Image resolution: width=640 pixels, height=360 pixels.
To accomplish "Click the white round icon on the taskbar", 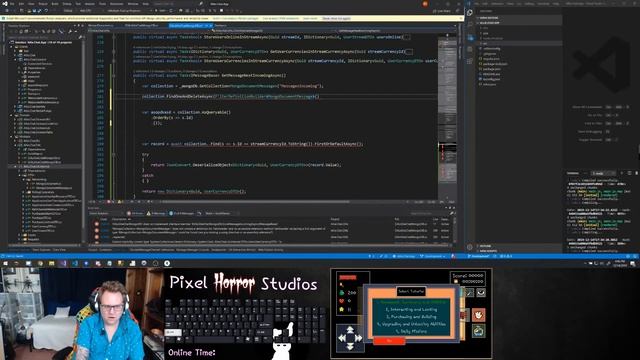I will pyautogui.click(x=167, y=264).
